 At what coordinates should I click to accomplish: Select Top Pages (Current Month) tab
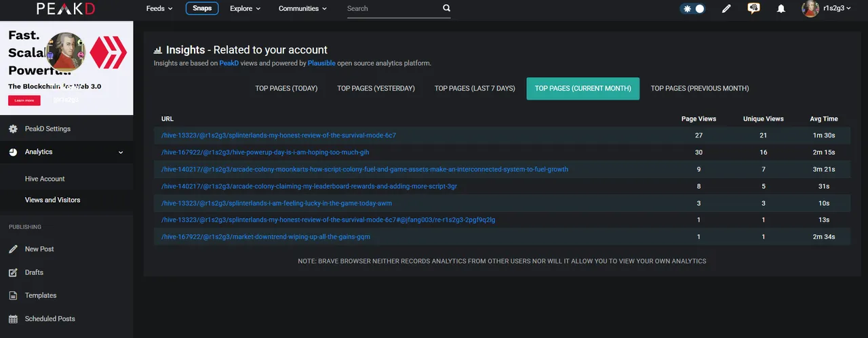tap(583, 88)
